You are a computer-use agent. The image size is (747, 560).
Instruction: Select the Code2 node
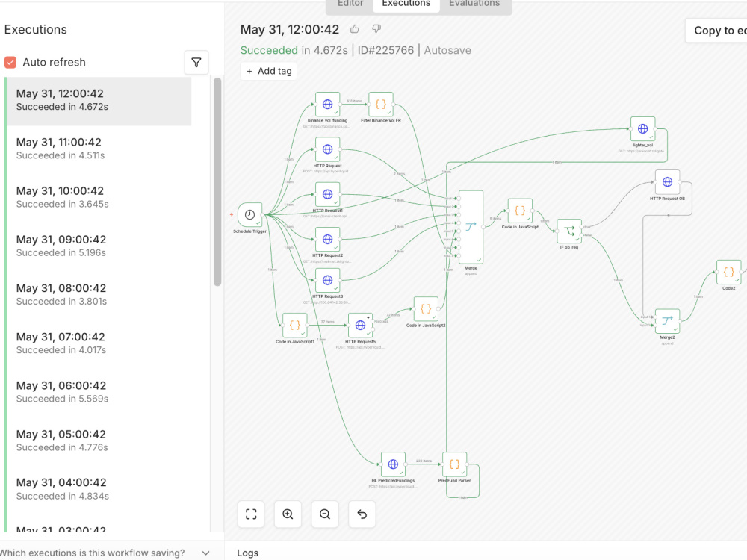tap(729, 272)
